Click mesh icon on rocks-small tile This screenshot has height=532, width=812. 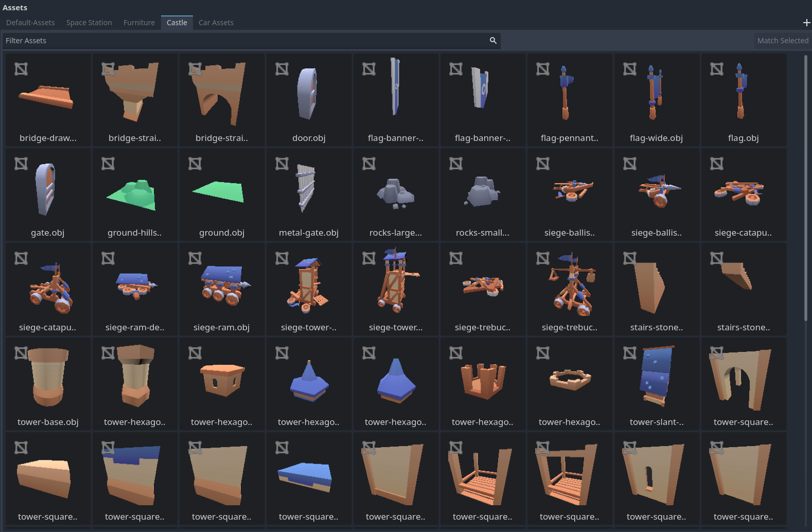[456, 164]
